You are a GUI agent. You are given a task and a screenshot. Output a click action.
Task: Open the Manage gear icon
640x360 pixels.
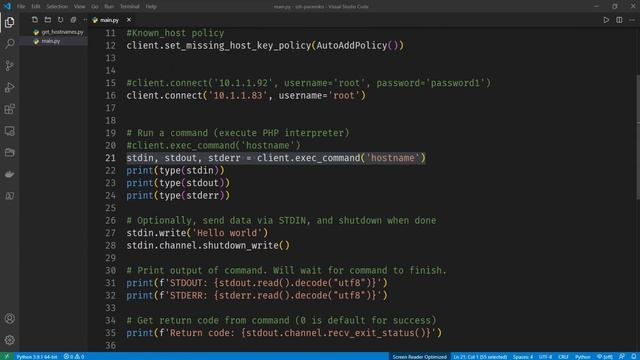tap(9, 340)
